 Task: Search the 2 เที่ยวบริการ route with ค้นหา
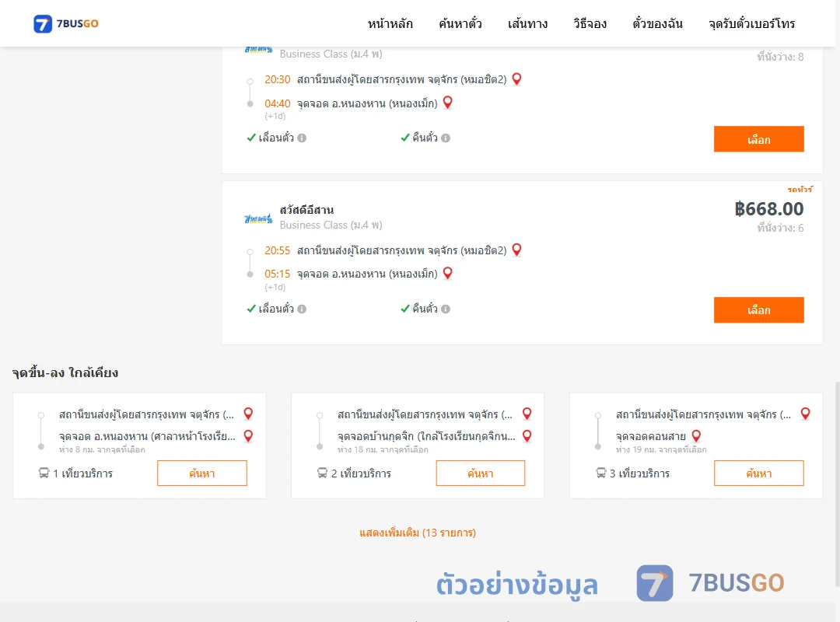point(481,473)
